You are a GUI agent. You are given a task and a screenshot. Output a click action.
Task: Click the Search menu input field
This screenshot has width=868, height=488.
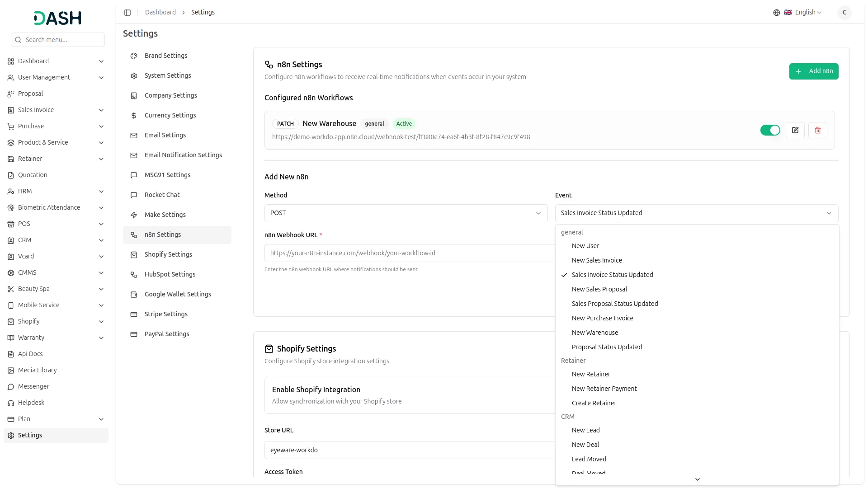click(62, 40)
